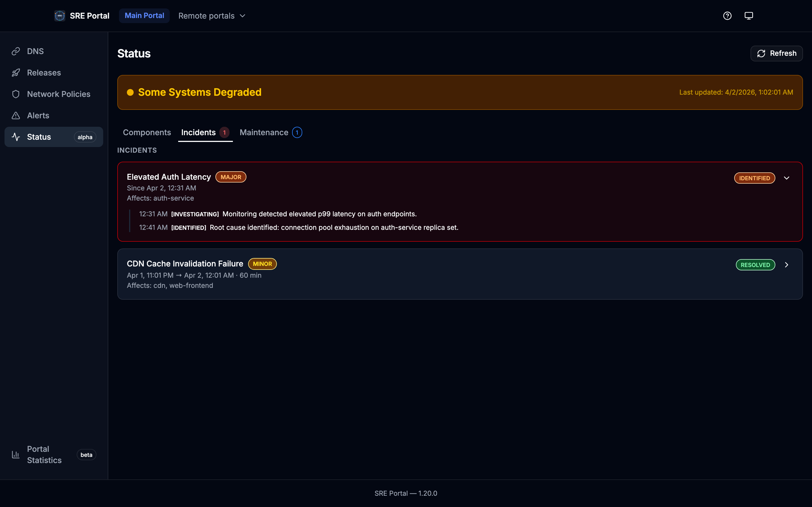Open help via the question mark icon
The image size is (812, 507).
pos(727,15)
